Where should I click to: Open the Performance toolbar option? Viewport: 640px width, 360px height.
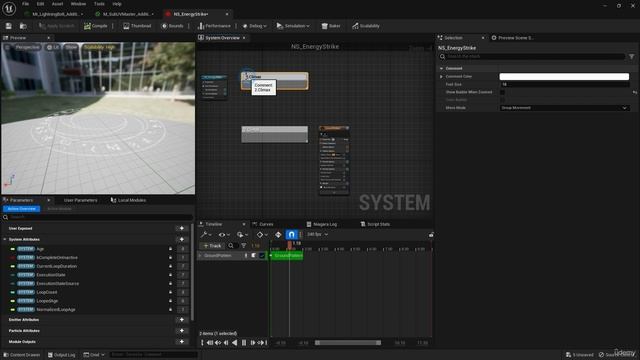[x=214, y=26]
